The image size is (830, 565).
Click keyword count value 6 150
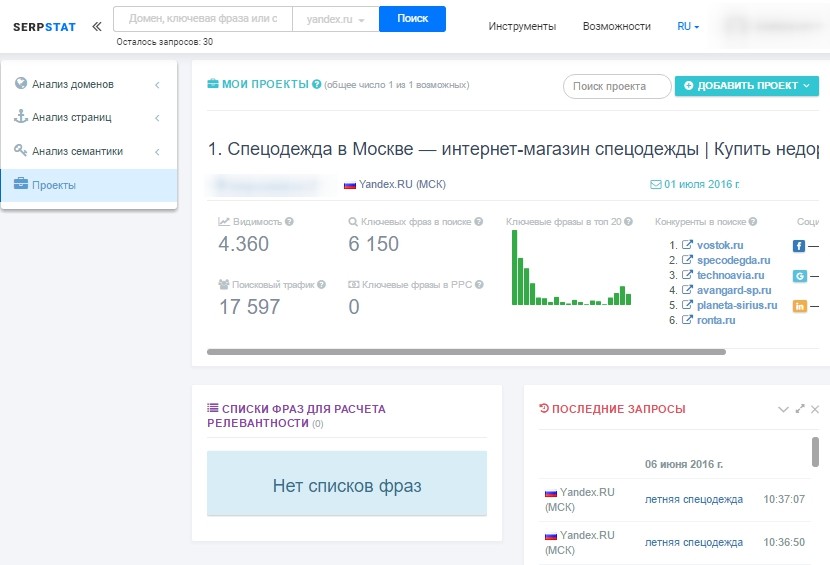(x=373, y=244)
